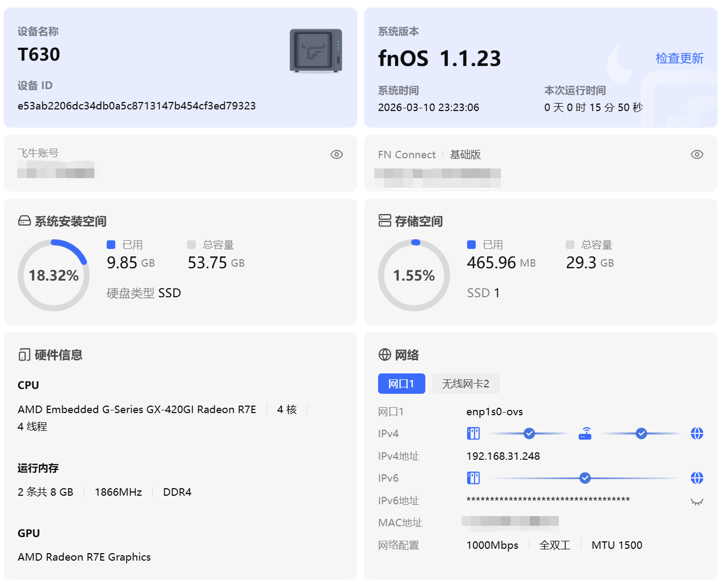Click the 存储空间 storage icon
The height and width of the screenshot is (588, 724).
pos(385,221)
